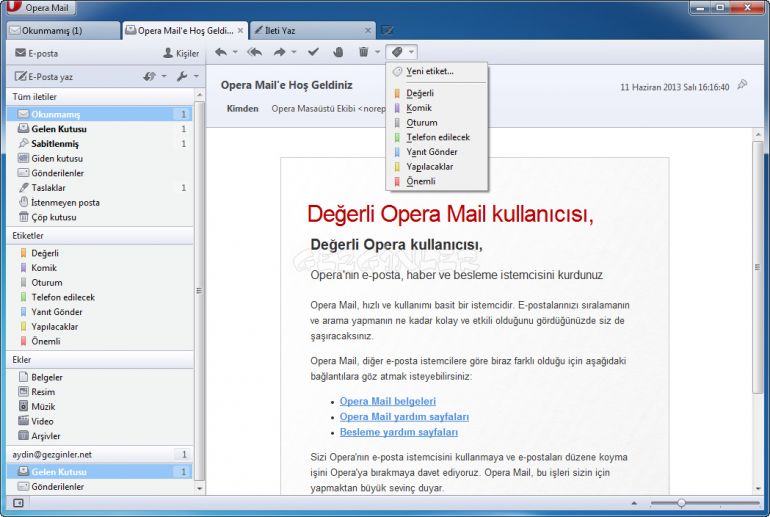Click the trash Delete icon in toolbar
Image resolution: width=770 pixels, height=517 pixels.
(x=363, y=52)
